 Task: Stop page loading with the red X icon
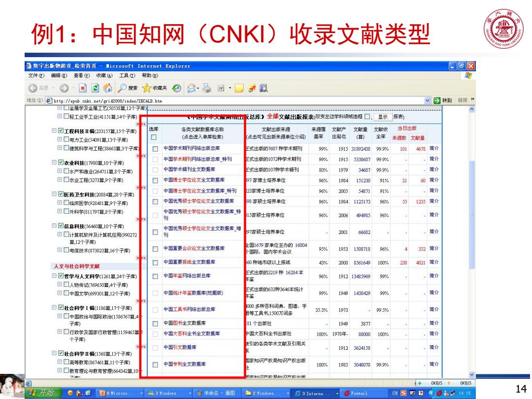(83, 88)
